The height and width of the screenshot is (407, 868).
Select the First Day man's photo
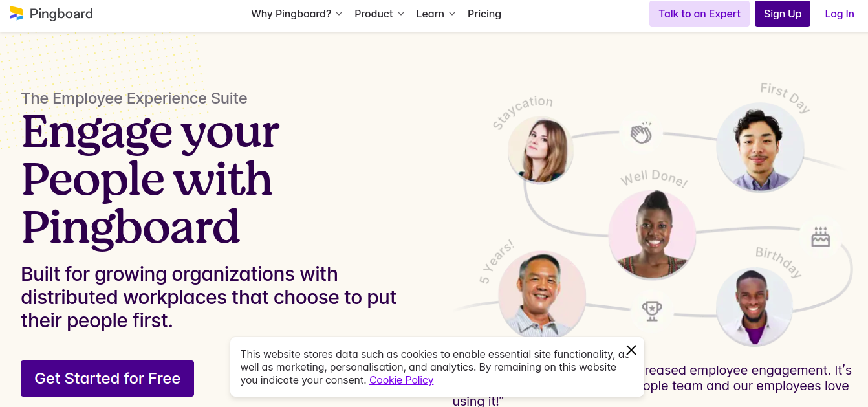click(x=760, y=147)
